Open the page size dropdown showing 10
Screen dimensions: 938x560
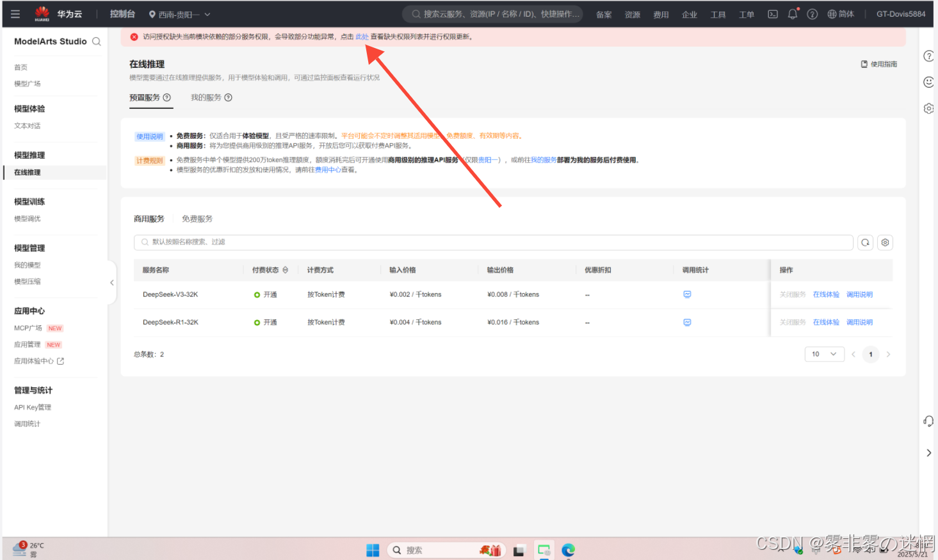coord(824,354)
